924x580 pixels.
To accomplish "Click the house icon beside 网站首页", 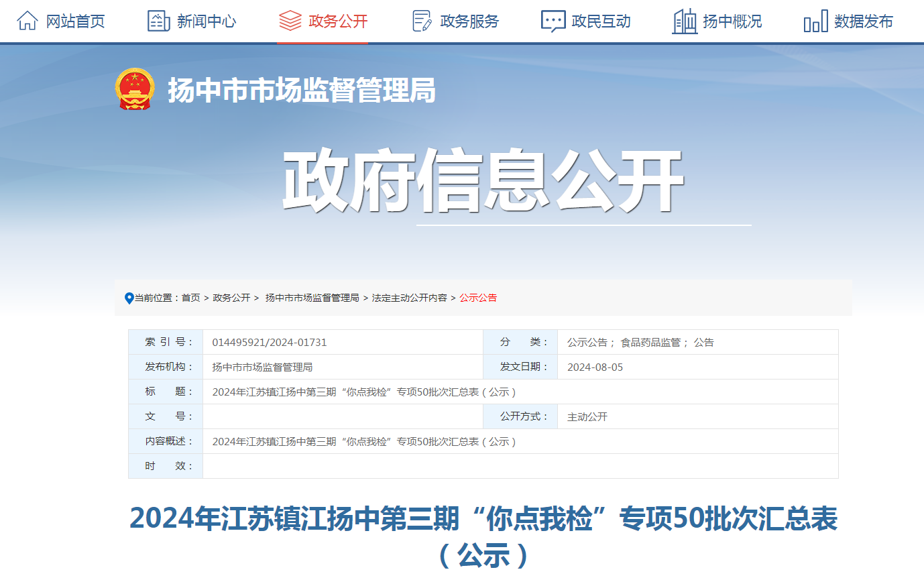I will (27, 21).
